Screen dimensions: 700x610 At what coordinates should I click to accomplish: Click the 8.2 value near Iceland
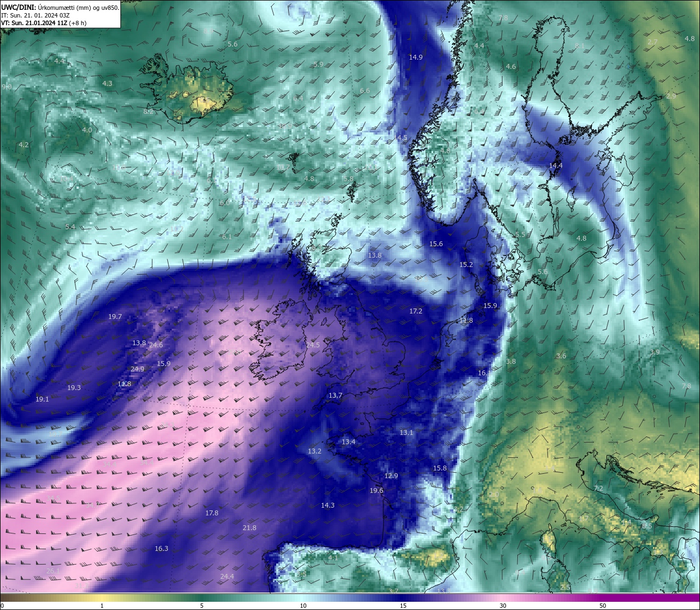pos(148,112)
